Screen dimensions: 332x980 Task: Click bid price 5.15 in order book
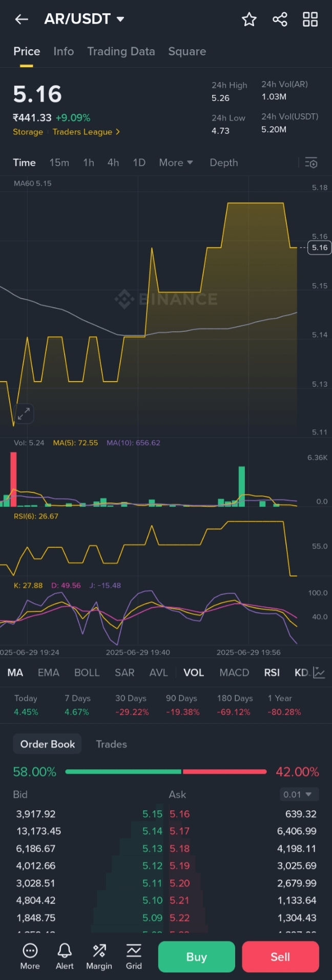coord(152,814)
